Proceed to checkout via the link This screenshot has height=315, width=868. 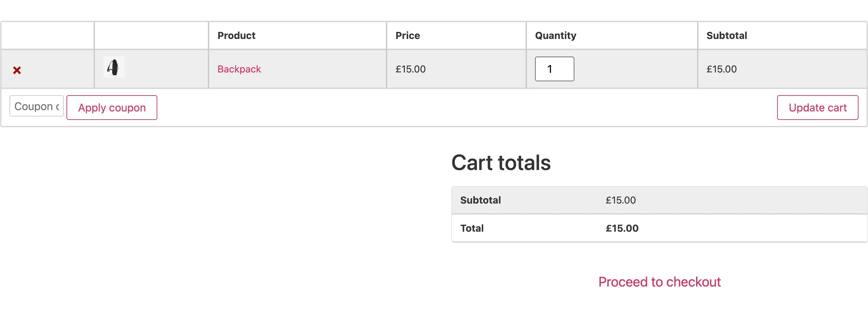(x=659, y=282)
